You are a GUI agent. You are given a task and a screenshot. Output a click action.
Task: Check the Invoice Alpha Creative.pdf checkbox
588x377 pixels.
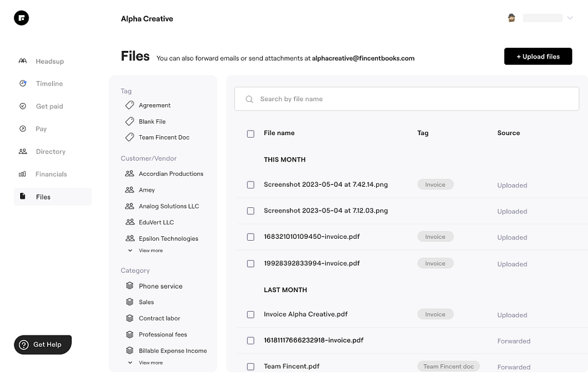pyautogui.click(x=251, y=314)
